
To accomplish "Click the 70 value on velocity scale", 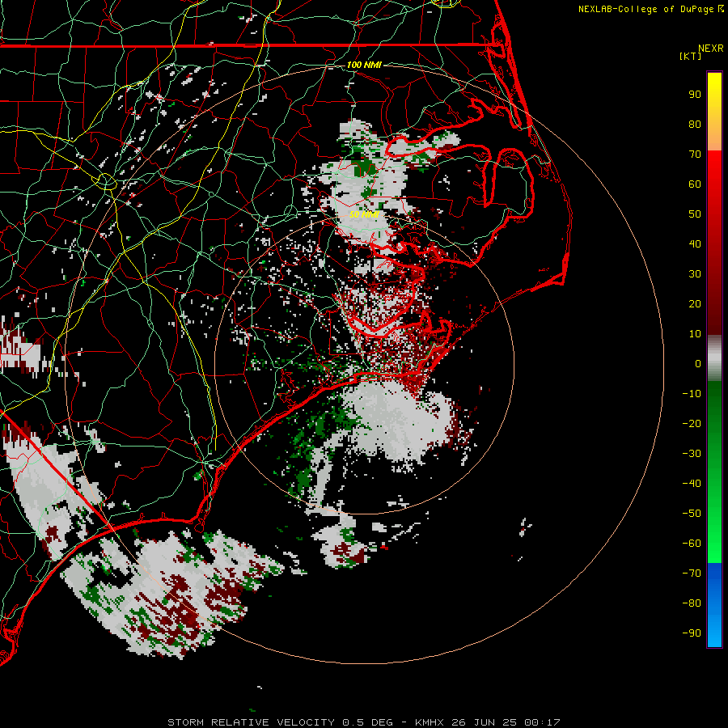I will click(x=695, y=154).
